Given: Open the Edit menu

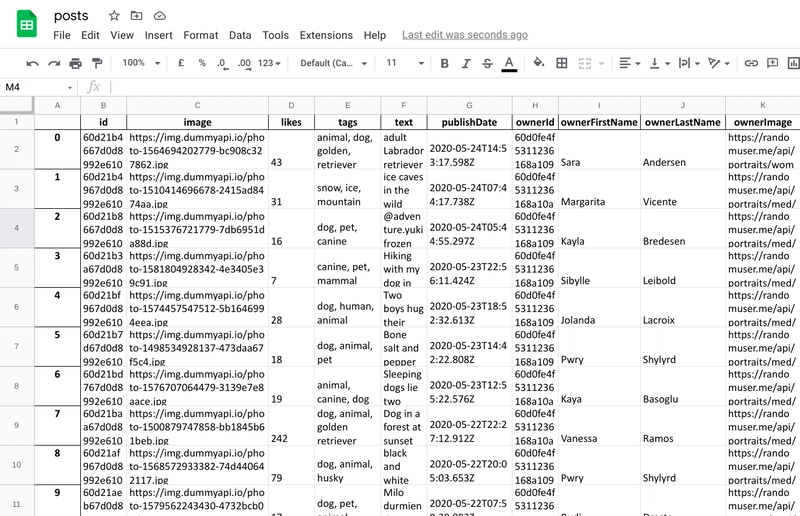Looking at the screenshot, I should tap(90, 35).
